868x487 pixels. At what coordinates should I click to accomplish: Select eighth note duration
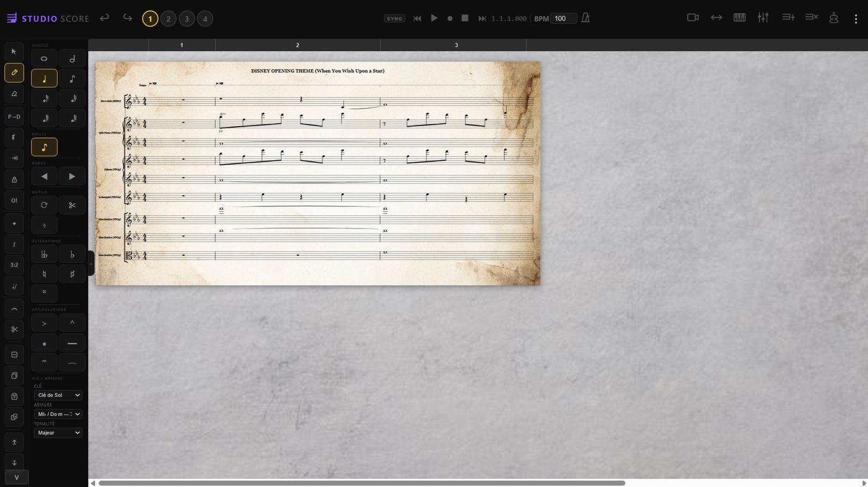tap(72, 79)
